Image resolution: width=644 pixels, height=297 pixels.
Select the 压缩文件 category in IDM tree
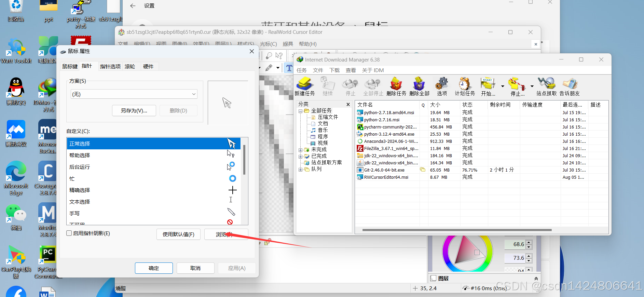pos(328,117)
